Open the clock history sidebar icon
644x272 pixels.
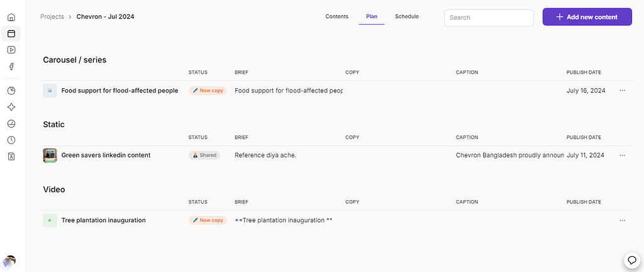click(x=11, y=140)
